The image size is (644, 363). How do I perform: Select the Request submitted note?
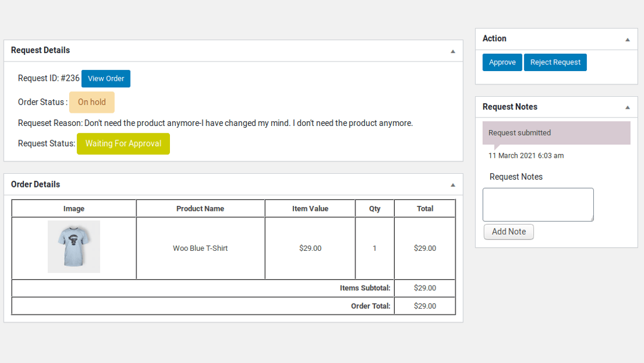(556, 133)
